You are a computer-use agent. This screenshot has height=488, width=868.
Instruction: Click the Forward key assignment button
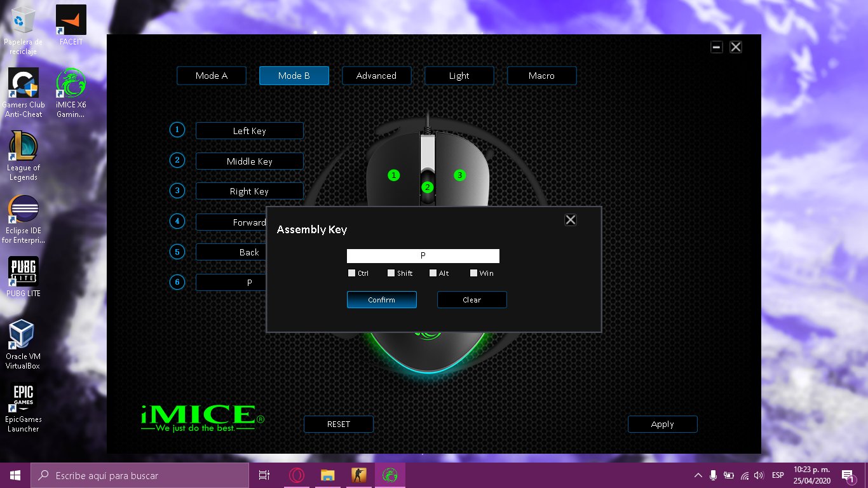point(231,222)
